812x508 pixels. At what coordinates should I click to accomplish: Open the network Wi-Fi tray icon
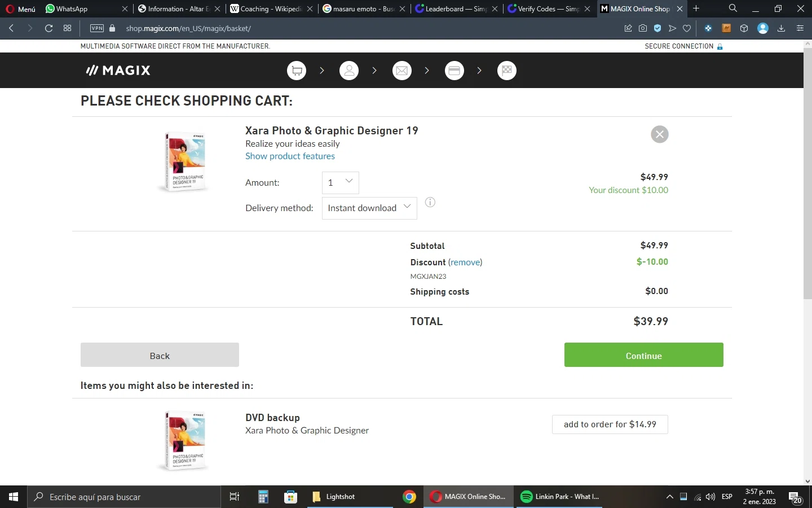click(698, 497)
